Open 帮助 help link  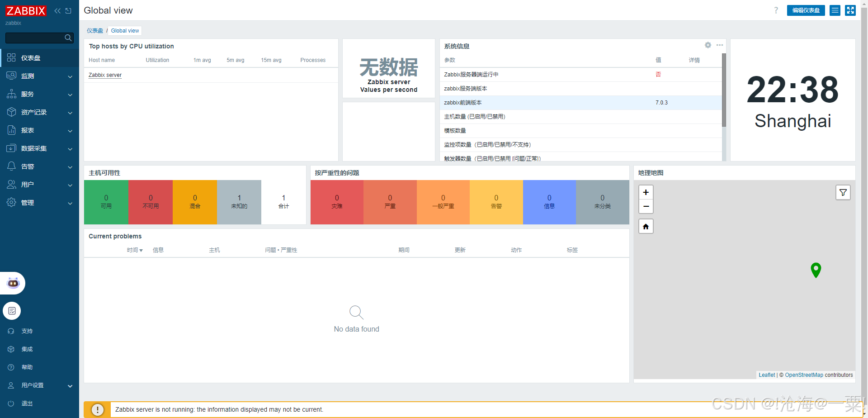[x=27, y=367]
